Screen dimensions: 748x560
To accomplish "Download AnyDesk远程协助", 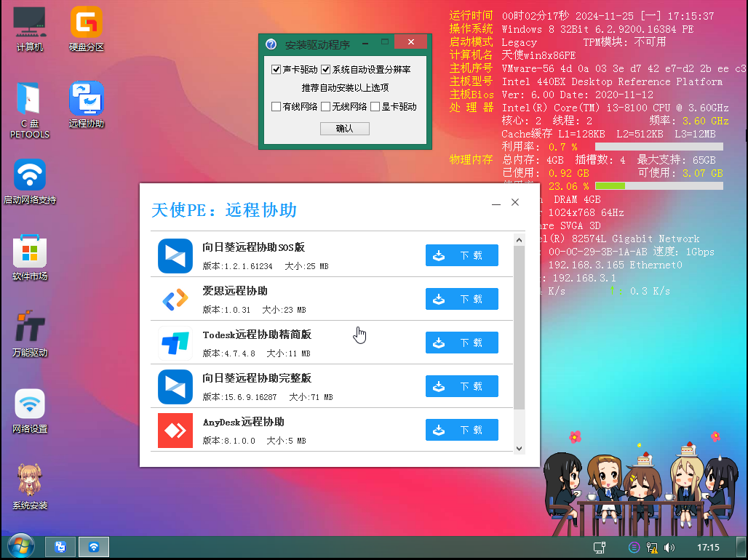I will [462, 430].
